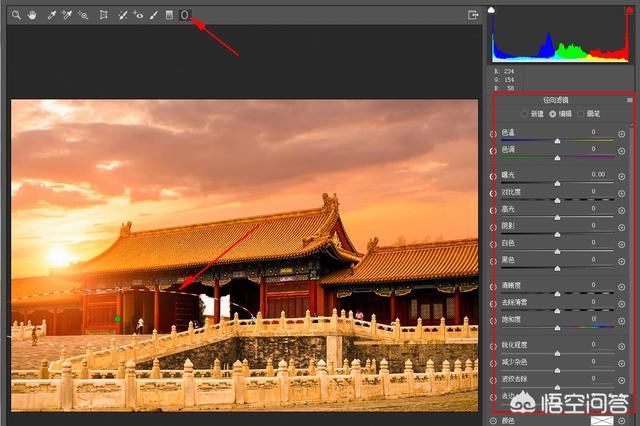Select the 编辑 radio option
The height and width of the screenshot is (426, 640).
click(x=553, y=114)
